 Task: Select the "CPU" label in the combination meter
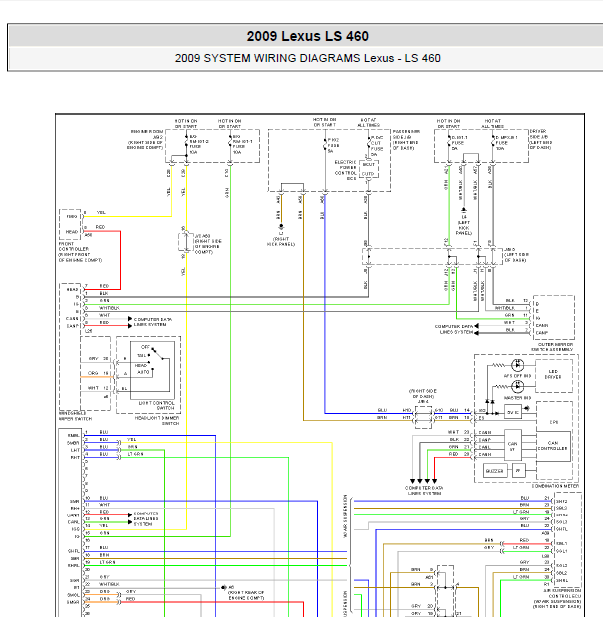coord(554,422)
